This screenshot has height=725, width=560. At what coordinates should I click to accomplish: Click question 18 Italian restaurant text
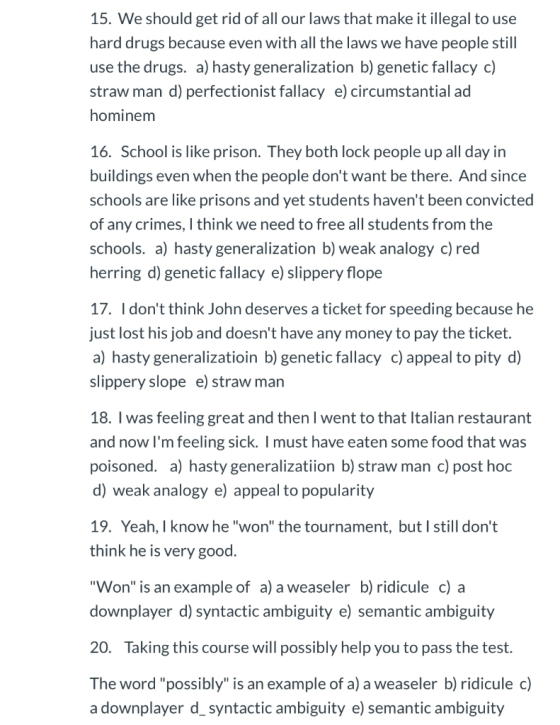tap(310, 442)
